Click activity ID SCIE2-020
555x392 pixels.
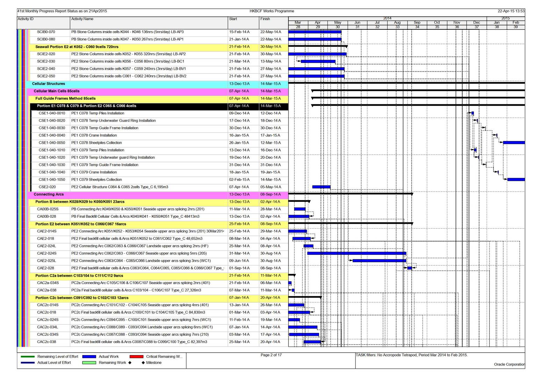coord(46,54)
